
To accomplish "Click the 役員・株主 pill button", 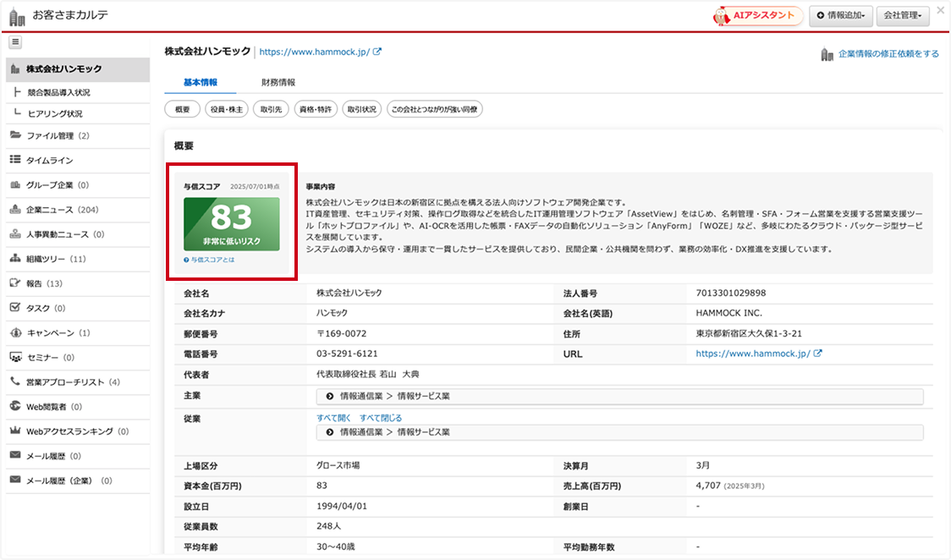I will click(x=227, y=109).
